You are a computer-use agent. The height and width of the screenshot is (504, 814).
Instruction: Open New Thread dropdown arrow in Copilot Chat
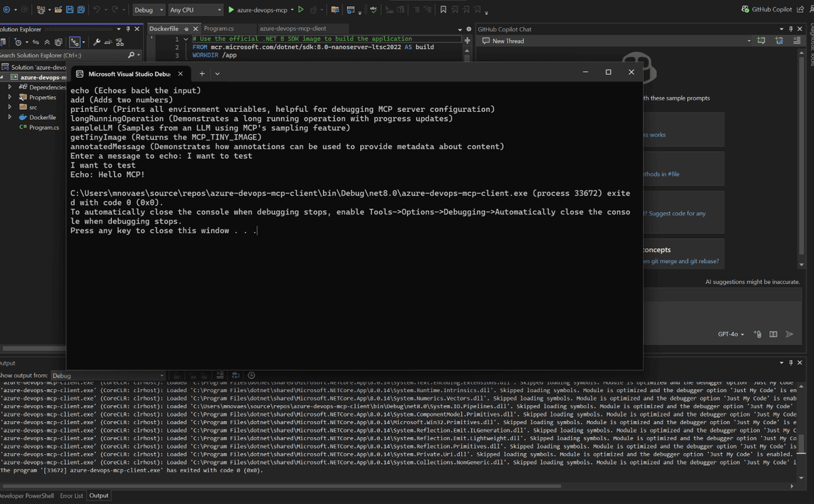tap(749, 41)
